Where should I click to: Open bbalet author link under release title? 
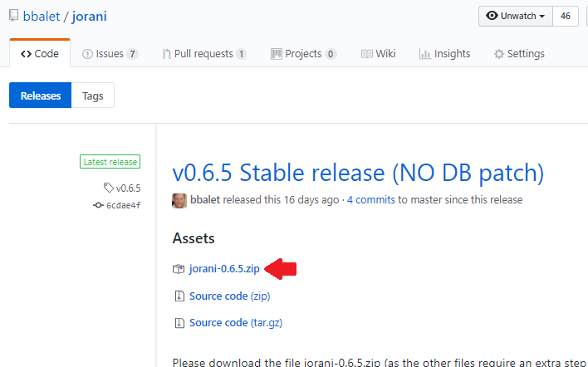205,200
